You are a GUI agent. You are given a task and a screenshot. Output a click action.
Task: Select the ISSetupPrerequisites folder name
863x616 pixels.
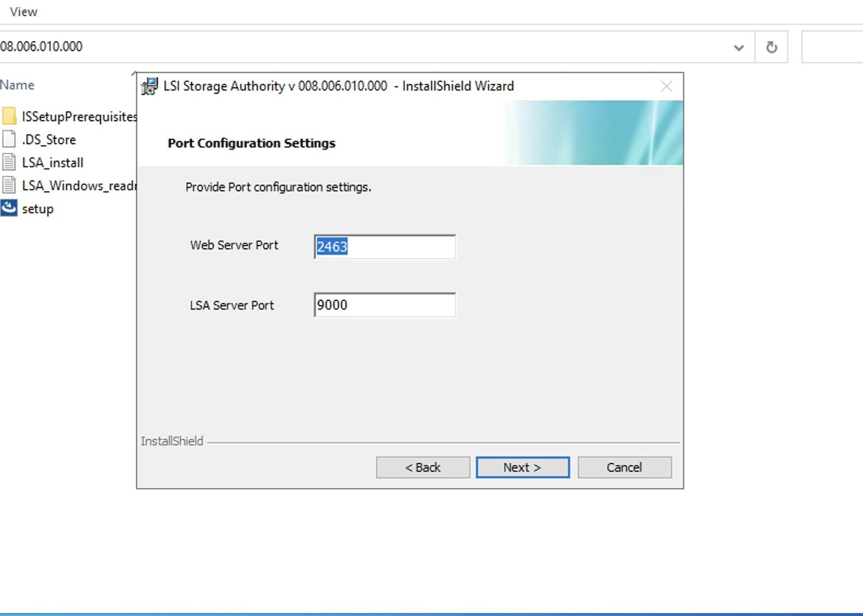click(79, 117)
